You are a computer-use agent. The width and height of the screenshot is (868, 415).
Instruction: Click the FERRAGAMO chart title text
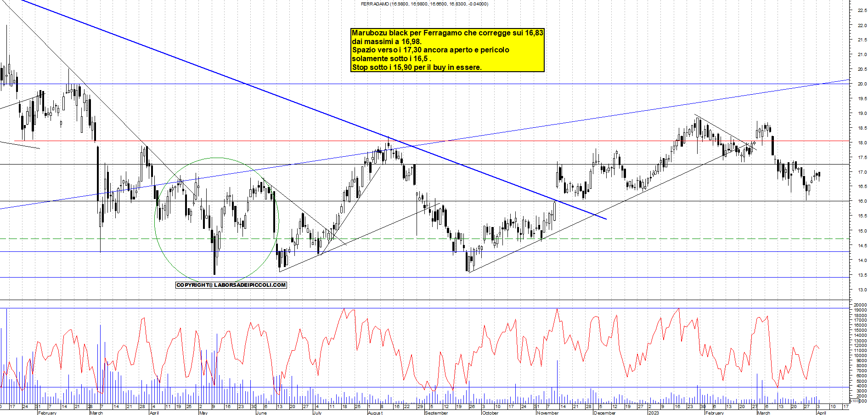(424, 4)
